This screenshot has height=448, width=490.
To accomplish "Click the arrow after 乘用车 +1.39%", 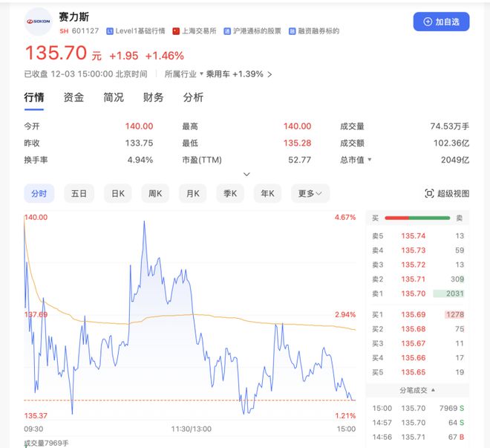I will point(269,74).
